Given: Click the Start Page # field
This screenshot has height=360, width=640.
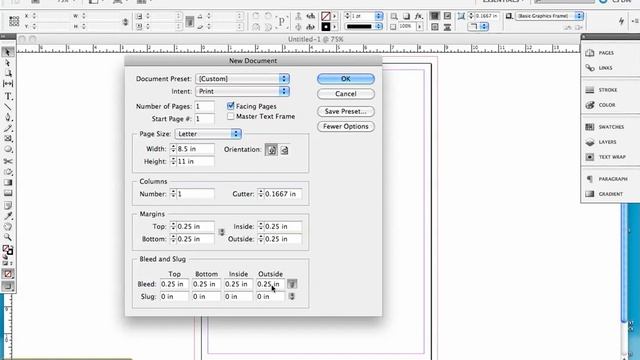Looking at the screenshot, I should coord(204,119).
